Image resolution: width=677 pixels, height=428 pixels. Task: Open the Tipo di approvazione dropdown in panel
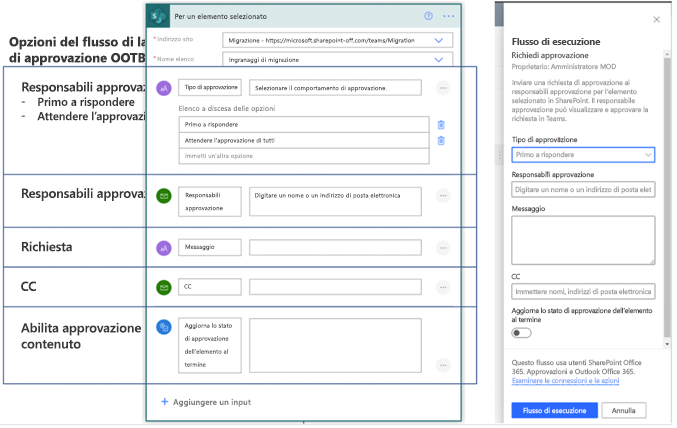[585, 155]
